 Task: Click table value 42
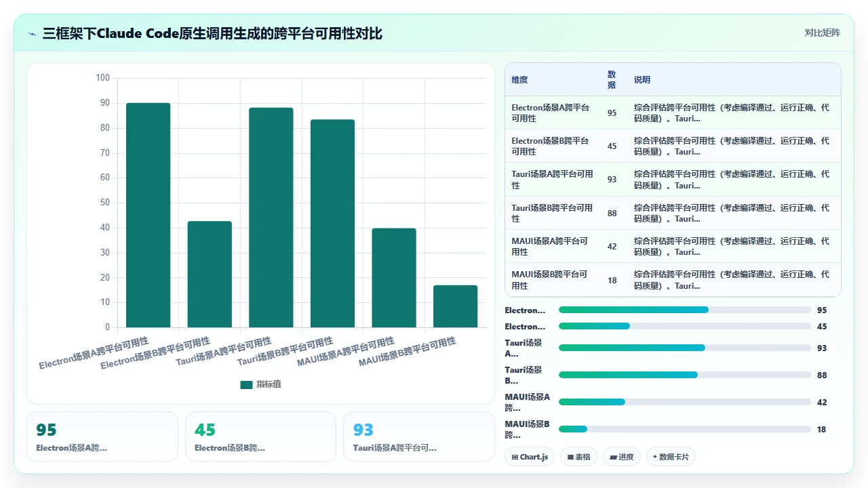tap(612, 247)
